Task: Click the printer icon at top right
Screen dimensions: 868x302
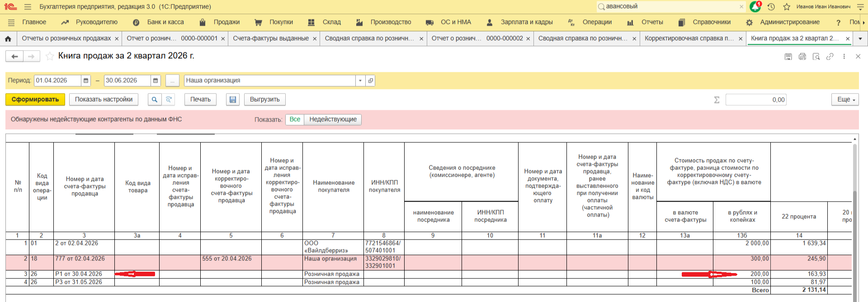Action: coord(802,57)
